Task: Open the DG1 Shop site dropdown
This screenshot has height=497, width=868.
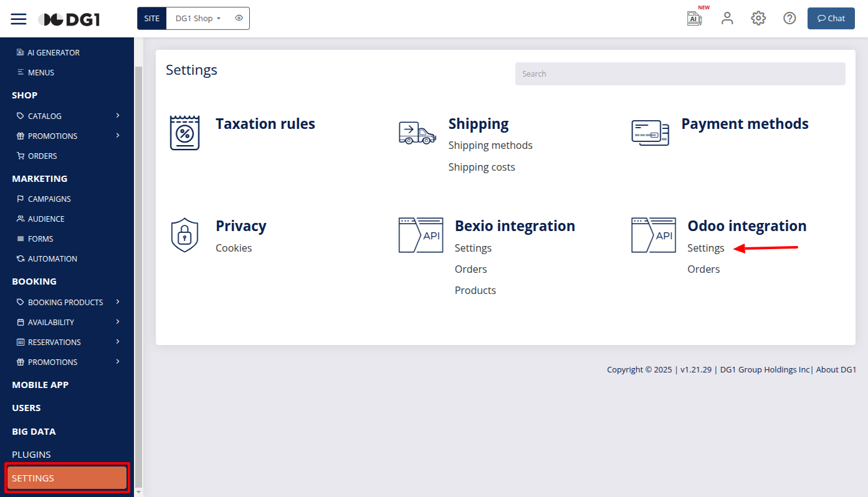Action: coord(198,18)
